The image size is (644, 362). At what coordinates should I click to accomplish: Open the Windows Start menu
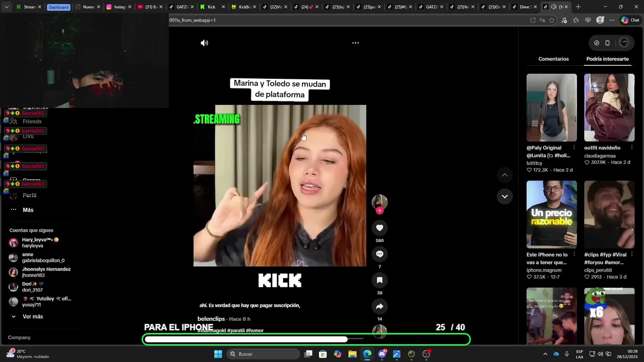tap(218, 354)
